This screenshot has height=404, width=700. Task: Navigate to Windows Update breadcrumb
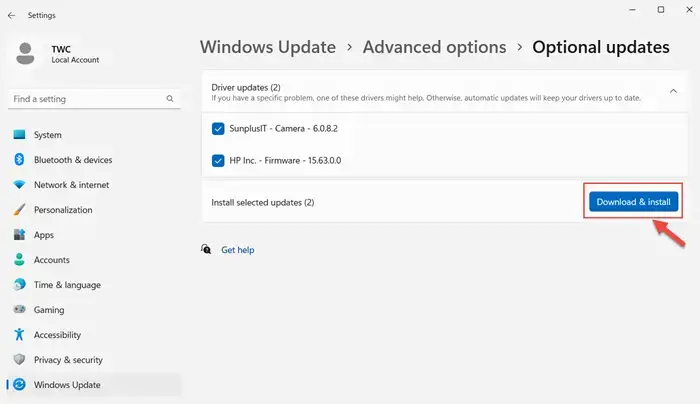(x=268, y=47)
